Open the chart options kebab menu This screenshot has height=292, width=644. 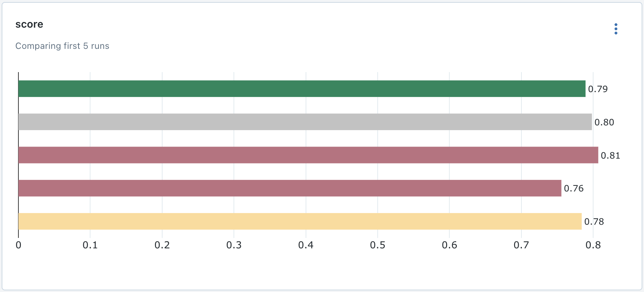(x=616, y=28)
